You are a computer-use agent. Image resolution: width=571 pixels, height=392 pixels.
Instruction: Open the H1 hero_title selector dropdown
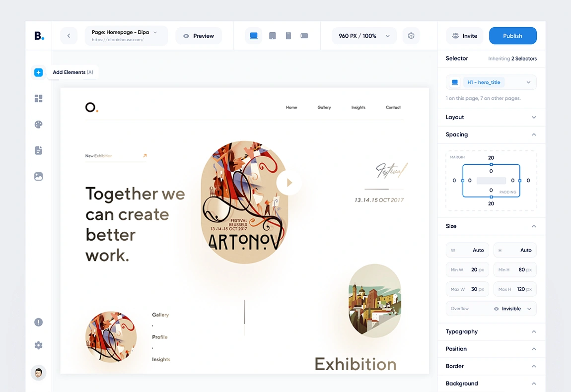491,82
